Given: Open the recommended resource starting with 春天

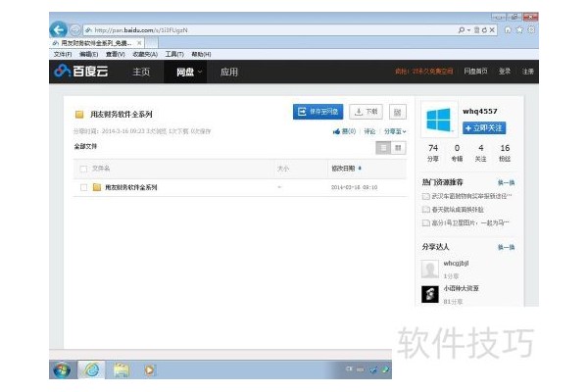Looking at the screenshot, I should 458,210.
